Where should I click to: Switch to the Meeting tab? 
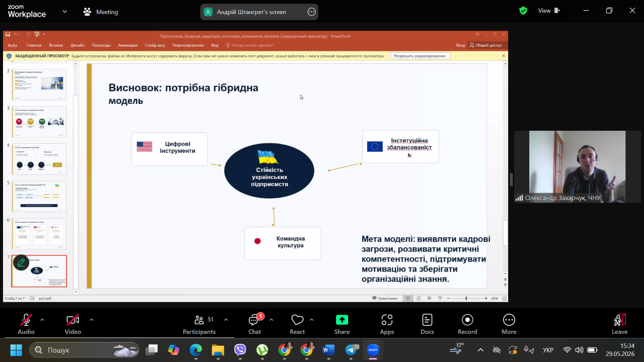point(101,12)
